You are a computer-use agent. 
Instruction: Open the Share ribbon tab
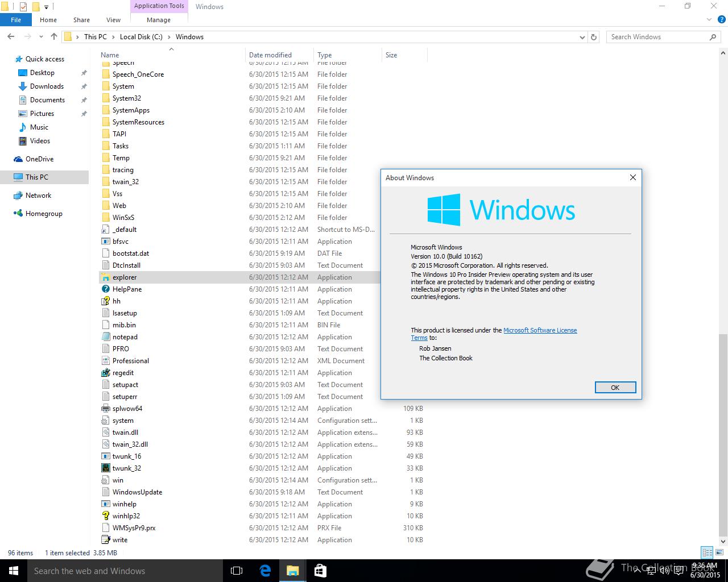(81, 20)
